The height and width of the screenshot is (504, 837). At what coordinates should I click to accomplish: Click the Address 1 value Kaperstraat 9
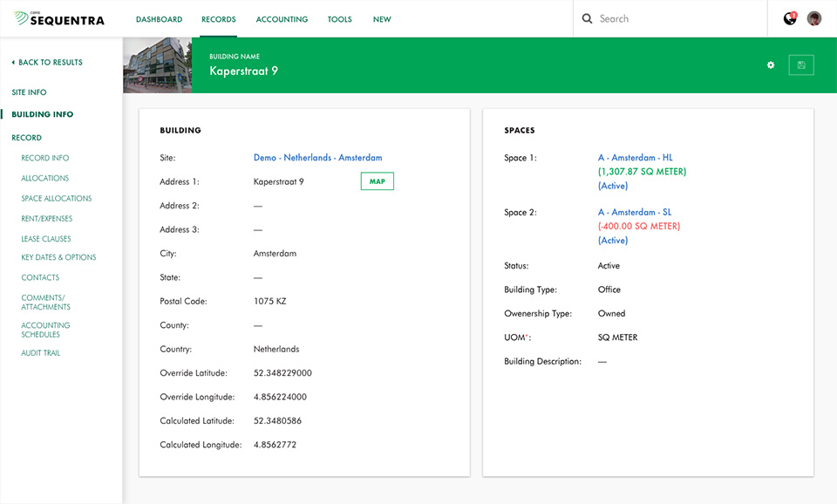(278, 181)
